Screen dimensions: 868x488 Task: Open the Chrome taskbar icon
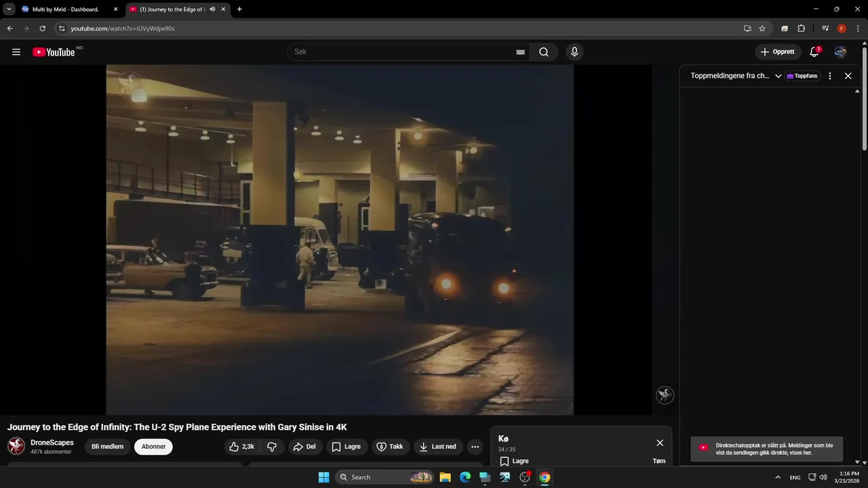pyautogui.click(x=545, y=477)
